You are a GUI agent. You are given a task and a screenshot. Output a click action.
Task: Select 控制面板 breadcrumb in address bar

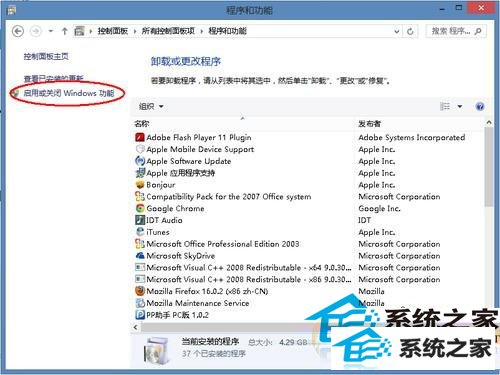[113, 31]
